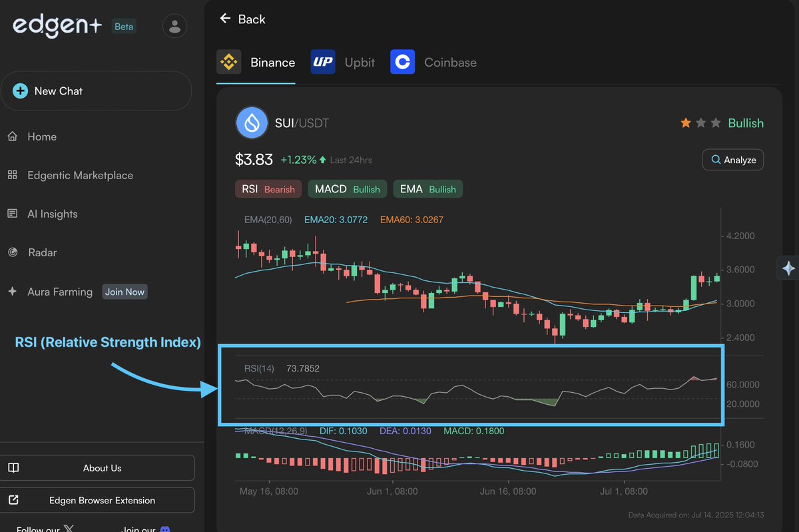
Task: Open AI Insights
Action: point(53,214)
